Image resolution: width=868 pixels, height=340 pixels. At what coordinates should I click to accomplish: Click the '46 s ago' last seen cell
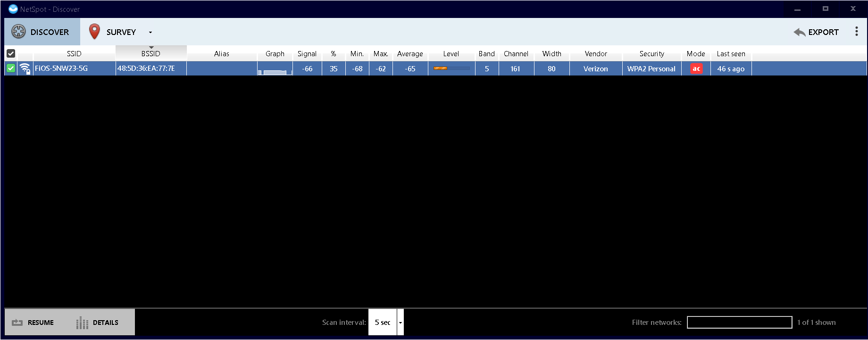[x=731, y=69]
